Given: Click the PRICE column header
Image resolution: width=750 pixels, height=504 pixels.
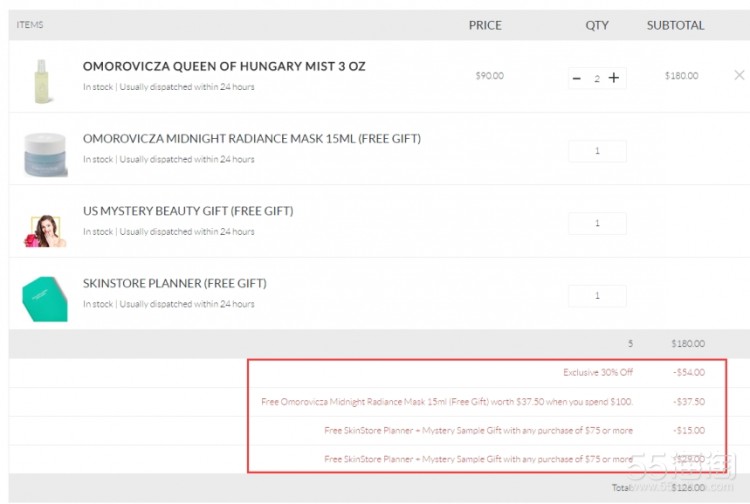Looking at the screenshot, I should tap(485, 25).
